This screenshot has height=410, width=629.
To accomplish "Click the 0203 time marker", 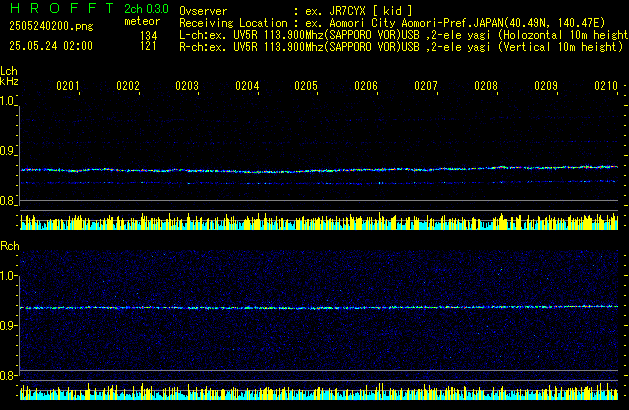I will [187, 86].
